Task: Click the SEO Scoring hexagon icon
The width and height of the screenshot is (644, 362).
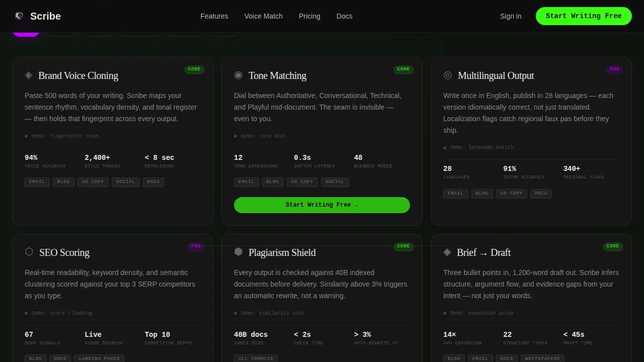Action: point(29,252)
